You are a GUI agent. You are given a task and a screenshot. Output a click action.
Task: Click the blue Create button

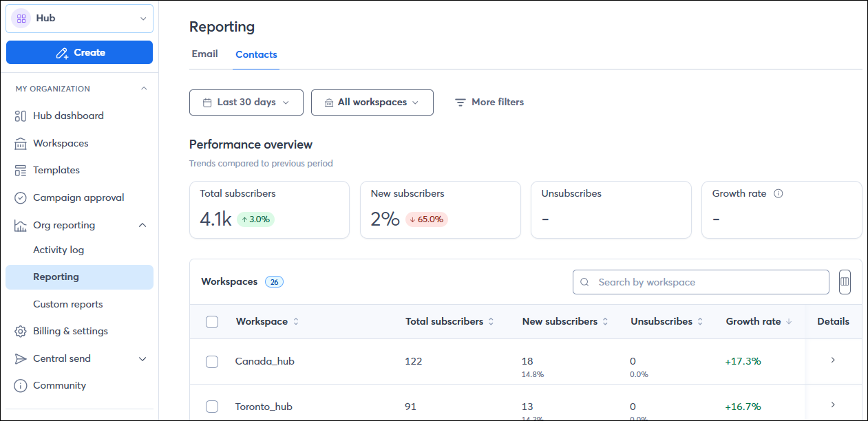point(80,52)
